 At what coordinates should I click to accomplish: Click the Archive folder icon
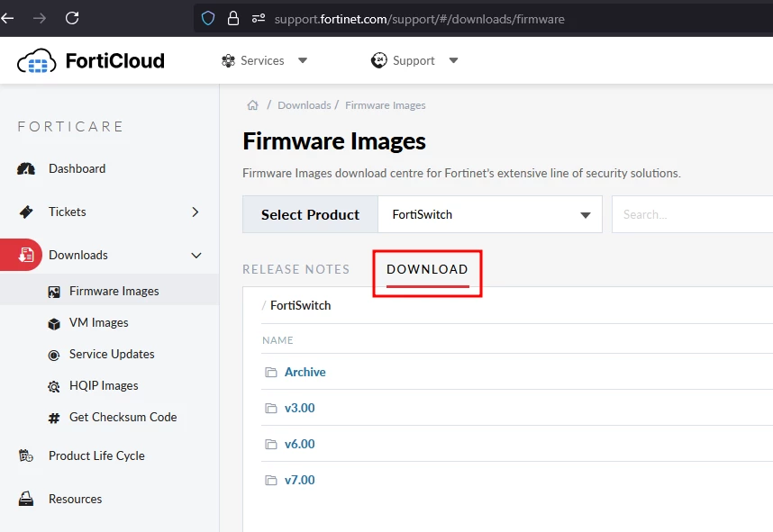coord(270,373)
